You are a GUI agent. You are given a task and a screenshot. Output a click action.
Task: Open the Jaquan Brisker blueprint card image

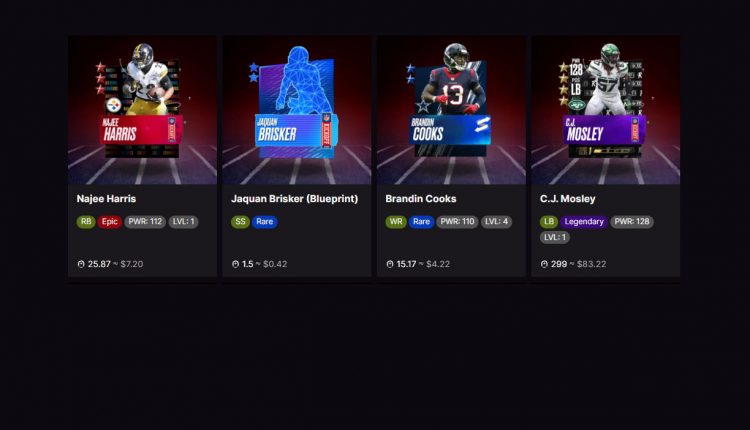pyautogui.click(x=297, y=110)
